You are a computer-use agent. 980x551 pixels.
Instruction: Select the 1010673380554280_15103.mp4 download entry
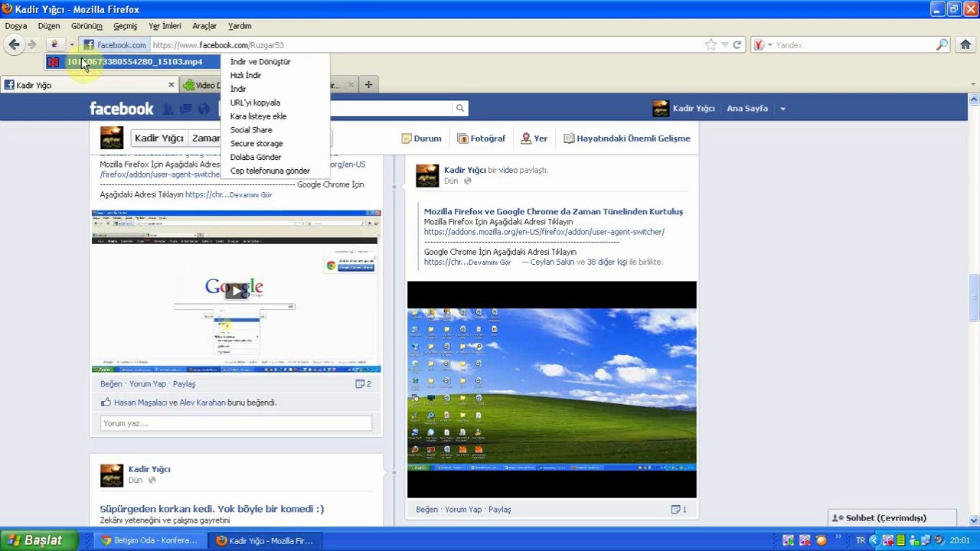pos(132,61)
